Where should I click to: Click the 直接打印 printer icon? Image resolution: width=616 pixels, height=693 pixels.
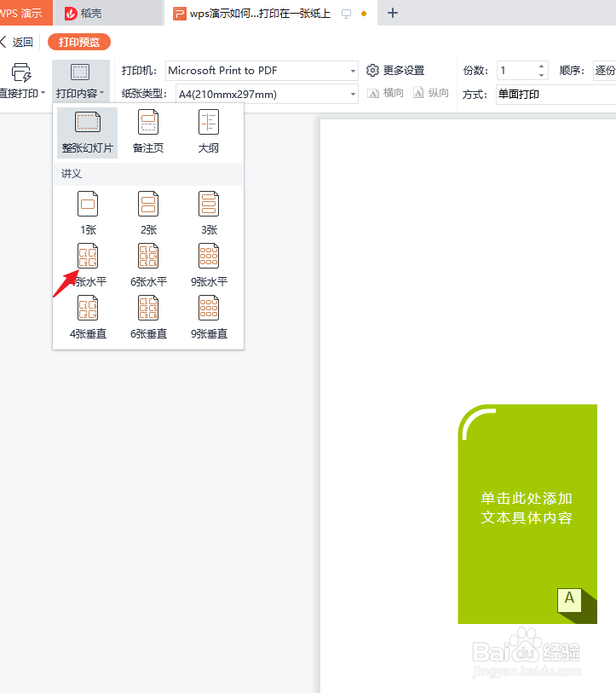coord(21,72)
